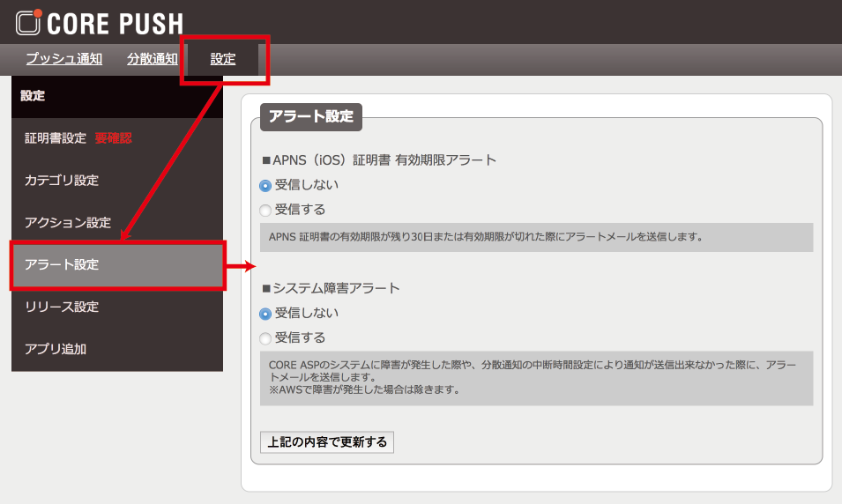The width and height of the screenshot is (842, 504).
Task: Open the 分散通知 tab
Action: (x=153, y=58)
